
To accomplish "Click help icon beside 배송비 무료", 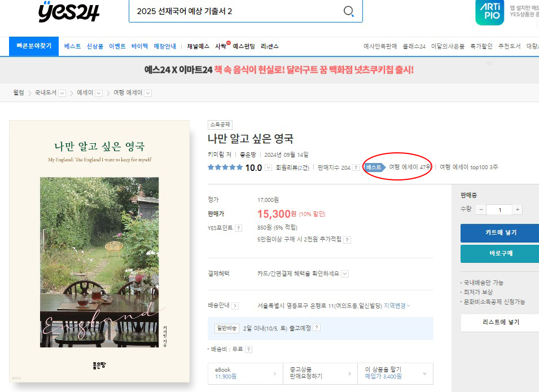I will tap(249, 349).
